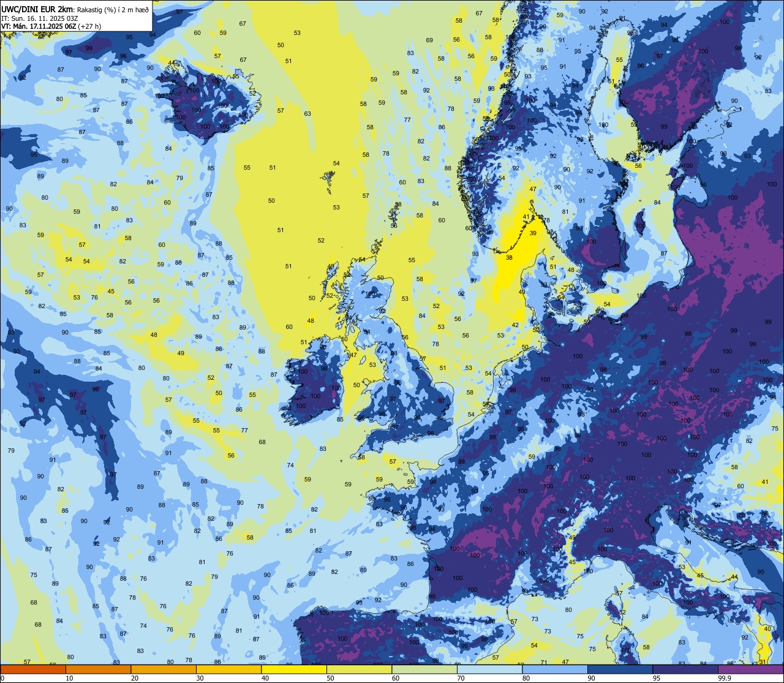Viewport: 784px width, 683px height.
Task: Click the VT: Mán. 17.11.2025 06Z line
Action: click(51, 26)
